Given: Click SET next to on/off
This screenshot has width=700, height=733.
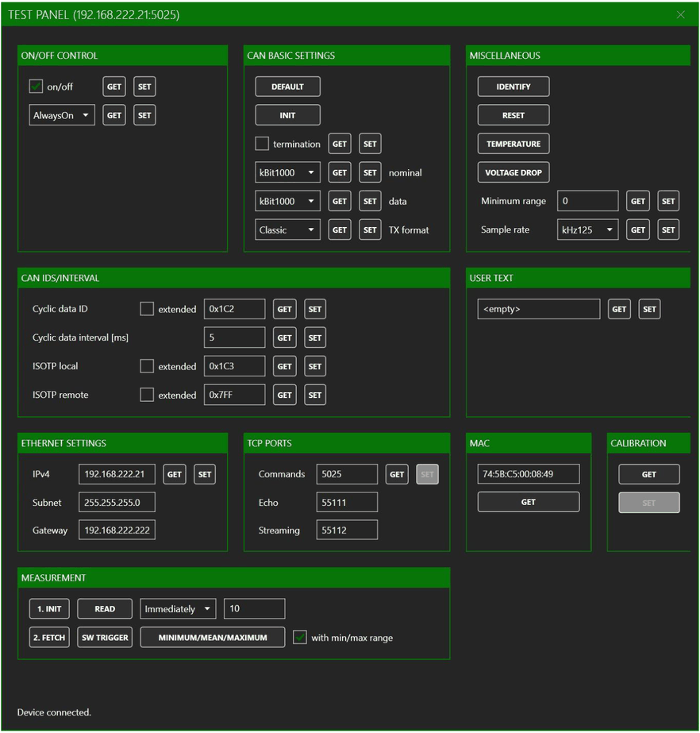Looking at the screenshot, I should pyautogui.click(x=144, y=87).
